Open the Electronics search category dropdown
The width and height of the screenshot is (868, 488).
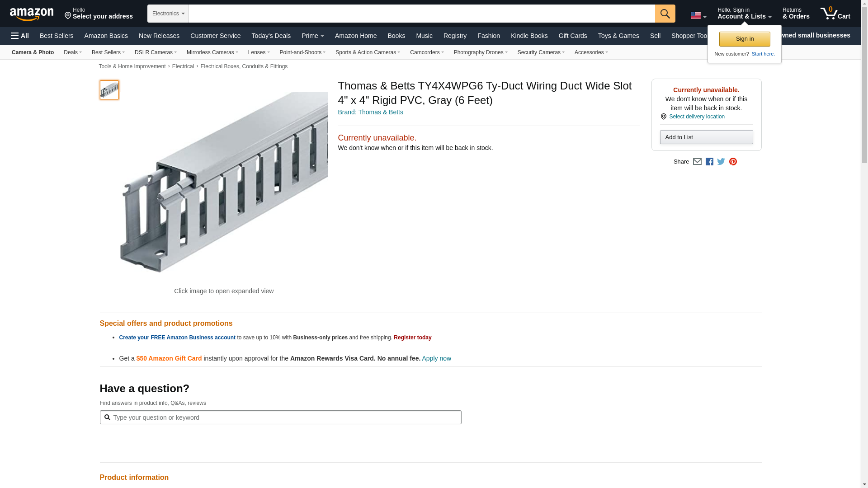point(168,14)
